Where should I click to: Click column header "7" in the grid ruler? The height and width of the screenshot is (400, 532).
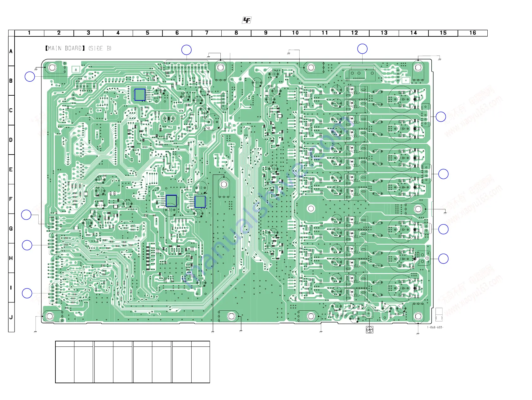click(207, 33)
